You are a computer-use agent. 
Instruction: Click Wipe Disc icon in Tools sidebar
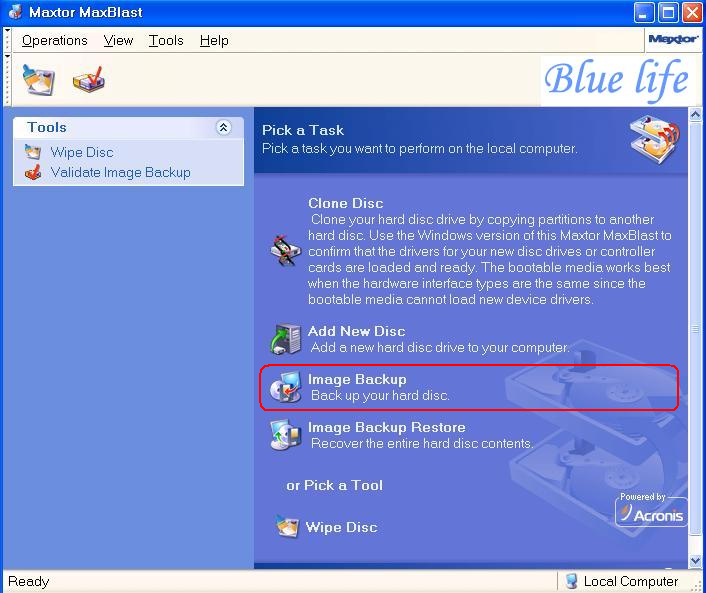coord(33,152)
